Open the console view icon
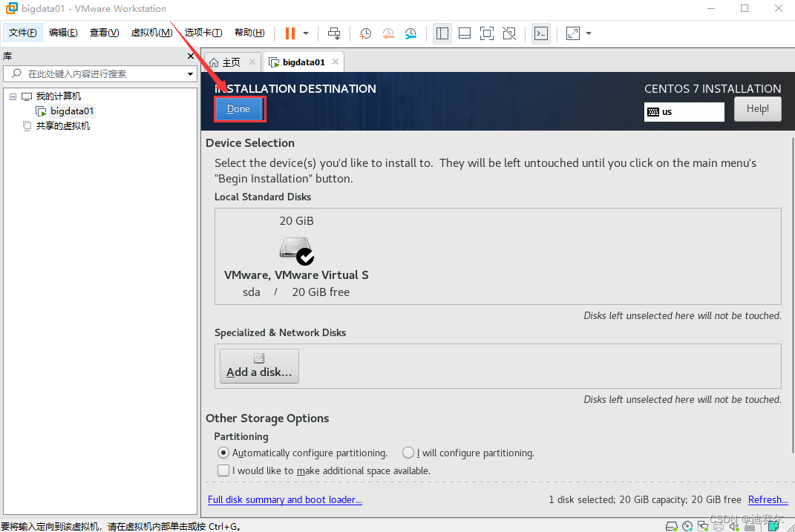 click(x=541, y=33)
